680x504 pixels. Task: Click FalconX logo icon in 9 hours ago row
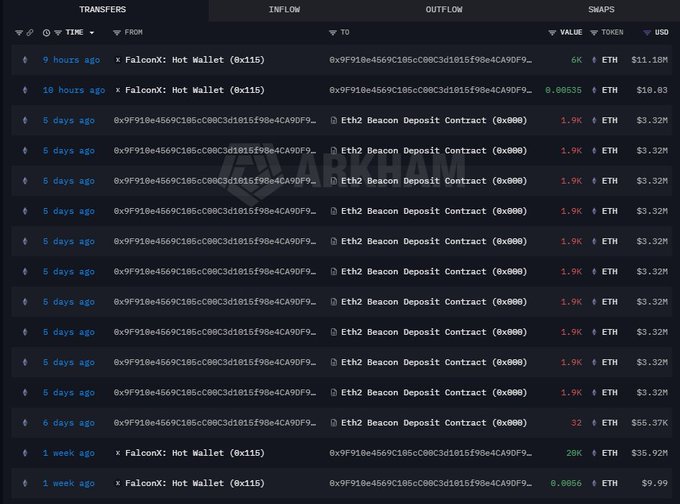pos(118,60)
